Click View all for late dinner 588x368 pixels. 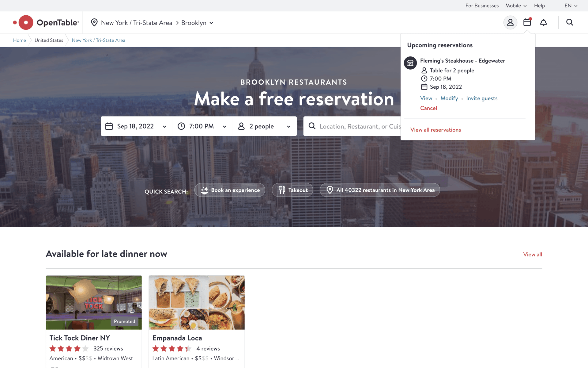pyautogui.click(x=533, y=255)
